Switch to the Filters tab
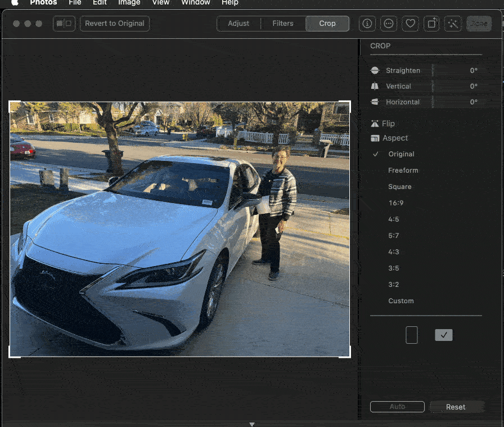Image resolution: width=504 pixels, height=427 pixels. pos(282,24)
